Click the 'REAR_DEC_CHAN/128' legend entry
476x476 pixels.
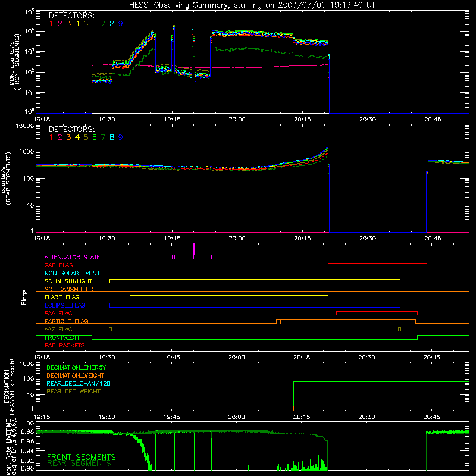point(79,384)
